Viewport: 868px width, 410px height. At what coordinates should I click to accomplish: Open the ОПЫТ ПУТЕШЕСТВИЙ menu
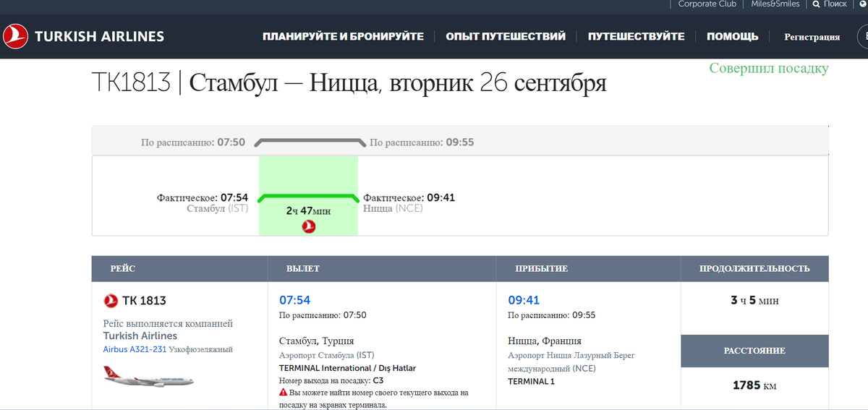pyautogui.click(x=506, y=36)
